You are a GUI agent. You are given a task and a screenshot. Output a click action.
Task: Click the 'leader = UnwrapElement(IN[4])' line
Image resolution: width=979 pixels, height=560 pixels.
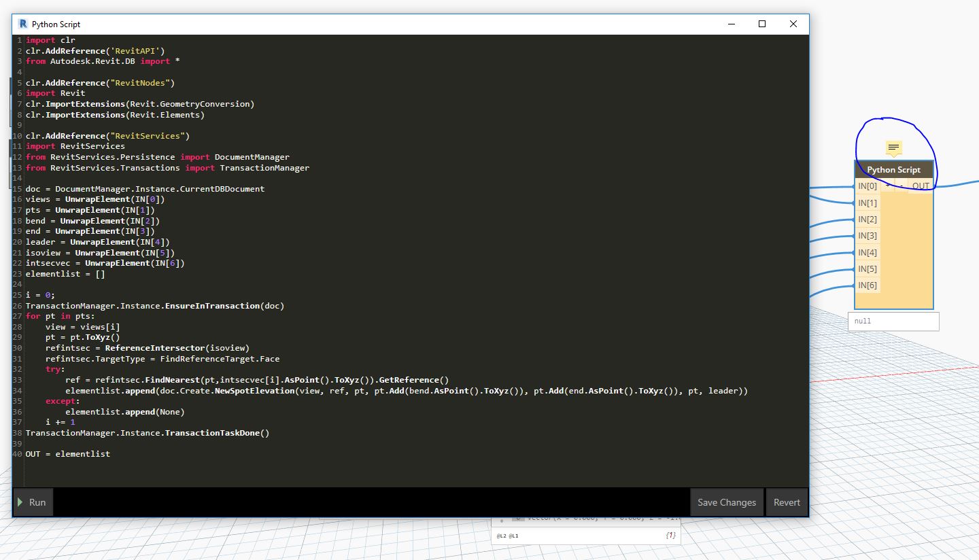coord(98,242)
